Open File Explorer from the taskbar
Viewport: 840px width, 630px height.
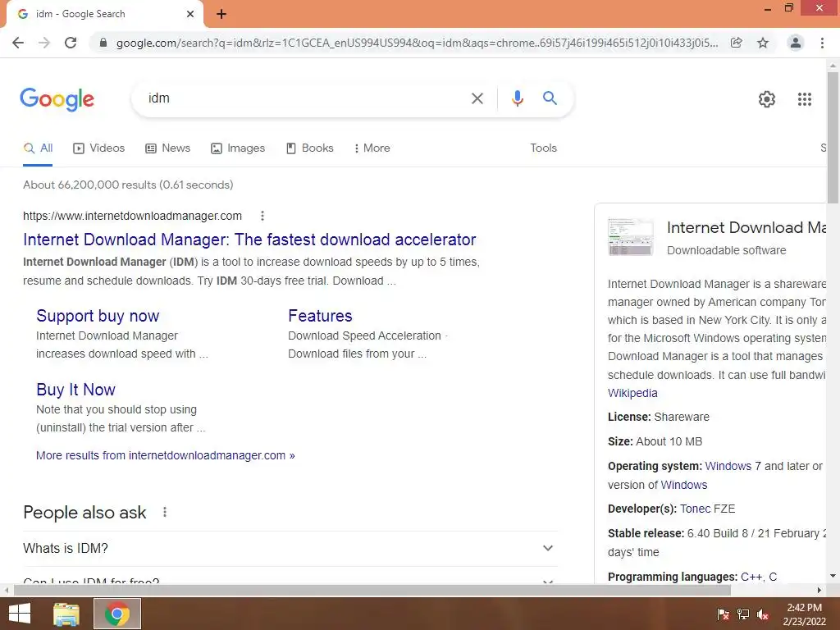click(x=66, y=614)
